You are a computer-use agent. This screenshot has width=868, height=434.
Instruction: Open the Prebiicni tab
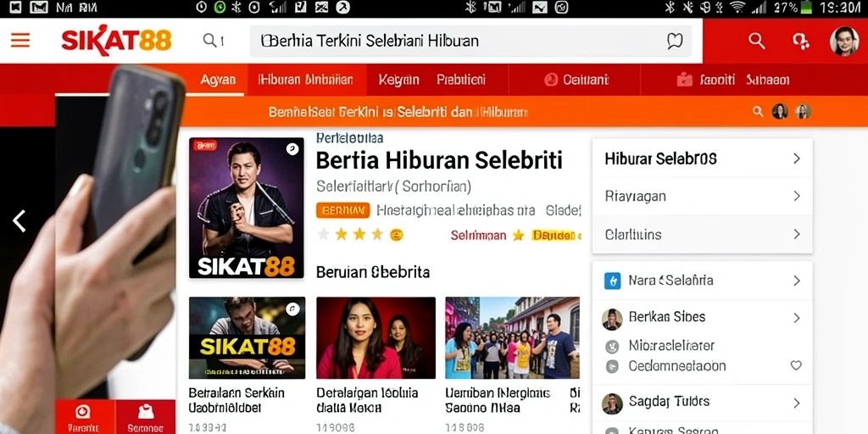460,80
